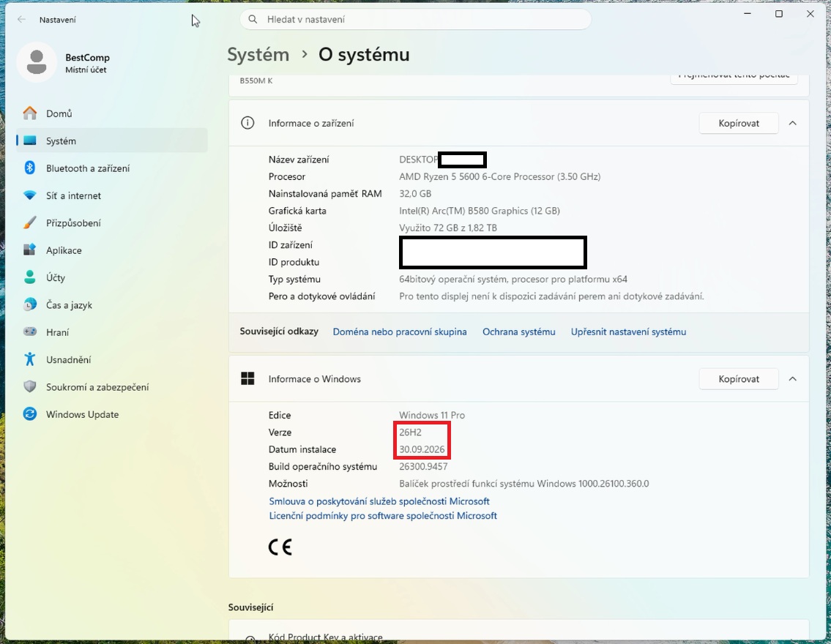Open the Kód Product Key a aktivace entry

(x=519, y=630)
